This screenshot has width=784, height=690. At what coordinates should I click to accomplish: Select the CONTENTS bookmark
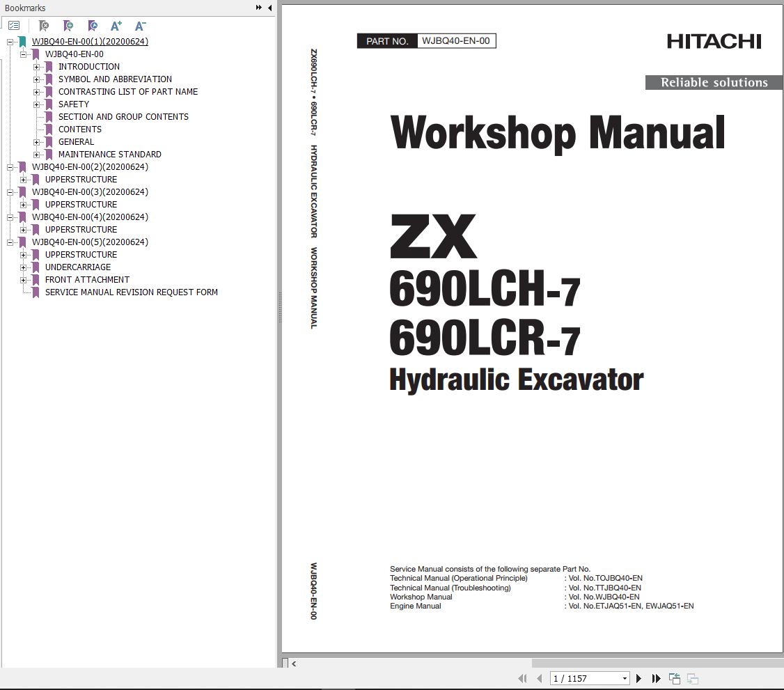coord(80,129)
